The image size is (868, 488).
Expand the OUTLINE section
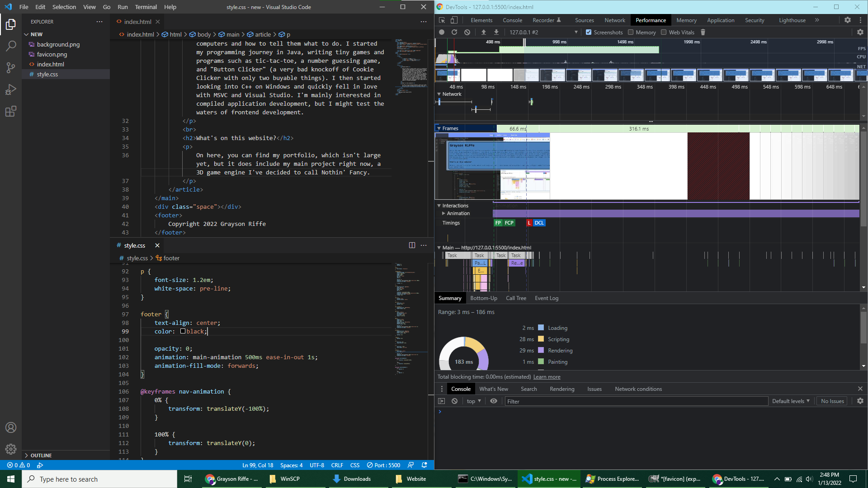(x=41, y=455)
